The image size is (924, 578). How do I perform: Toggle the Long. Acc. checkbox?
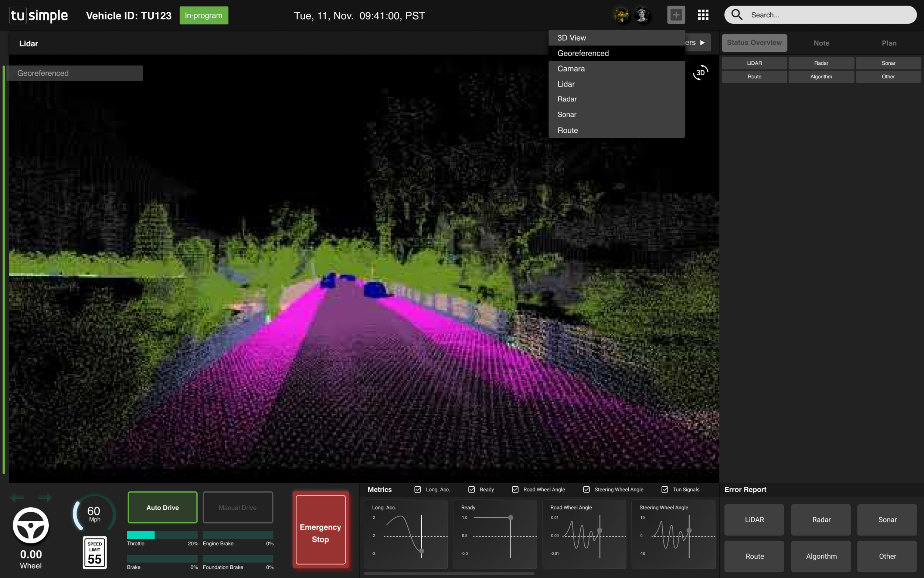(x=418, y=489)
